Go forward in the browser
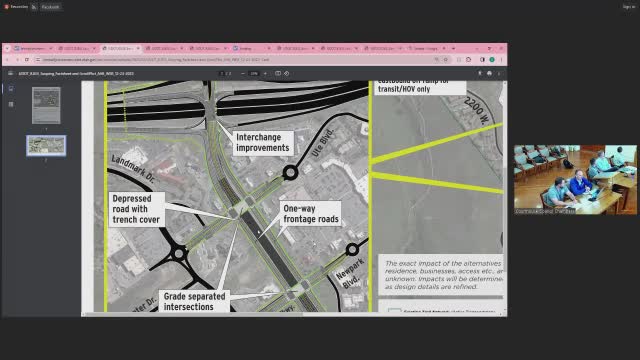Viewport: 640px width, 360px height. pyautogui.click(x=17, y=60)
